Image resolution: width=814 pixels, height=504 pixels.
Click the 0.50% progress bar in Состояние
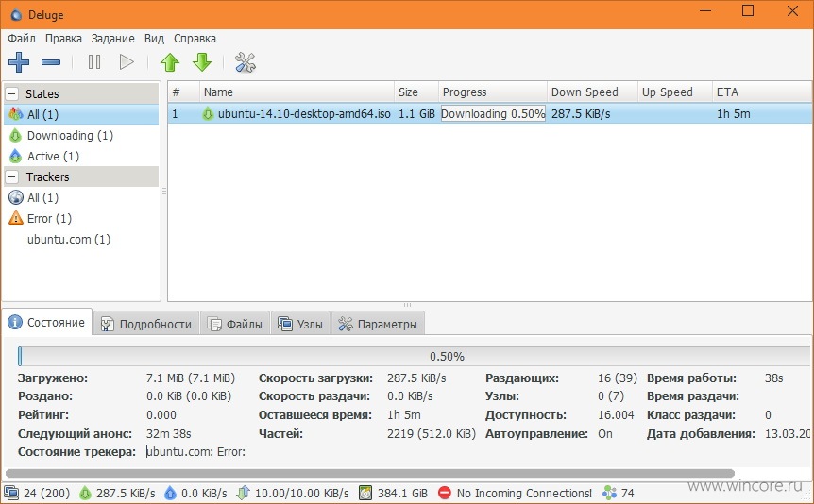coord(414,357)
